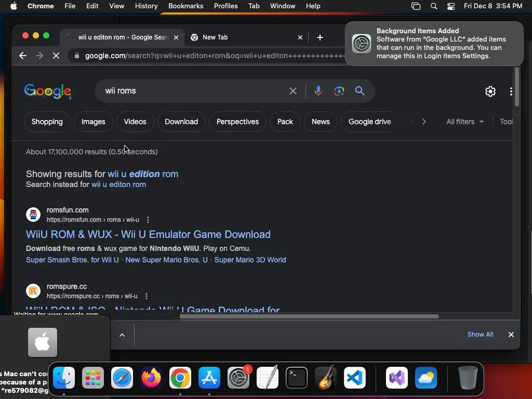The image size is (532, 399).
Task: Open Spotlight search in menu bar
Action: click(x=434, y=6)
